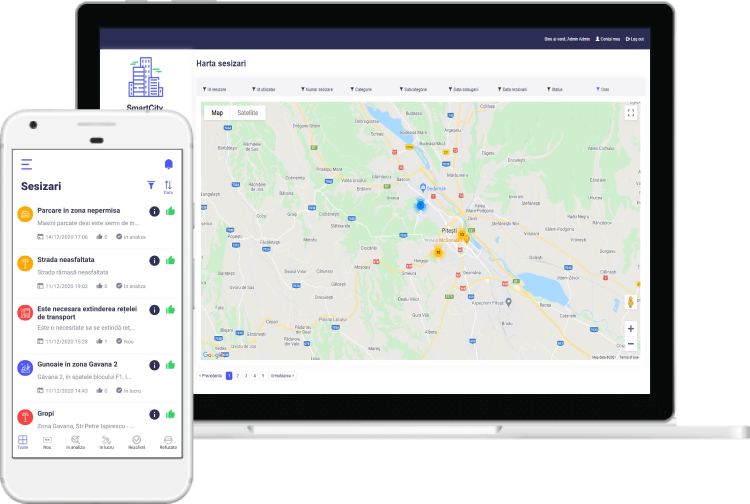The width and height of the screenshot is (750, 504).
Task: Open the blue Oras filter
Action: tap(603, 89)
